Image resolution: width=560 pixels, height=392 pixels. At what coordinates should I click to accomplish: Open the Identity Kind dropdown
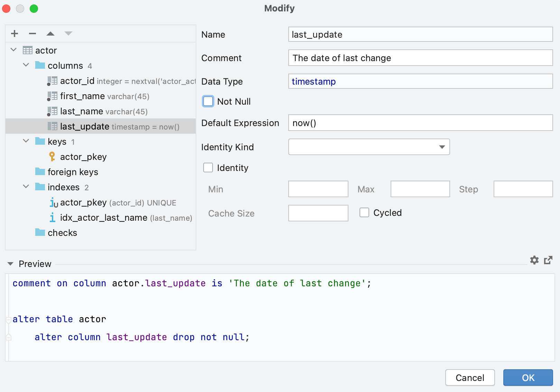[x=369, y=147]
